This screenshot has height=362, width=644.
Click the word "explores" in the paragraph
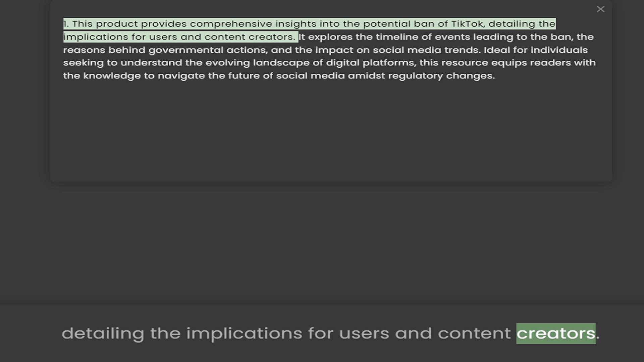pos(330,37)
